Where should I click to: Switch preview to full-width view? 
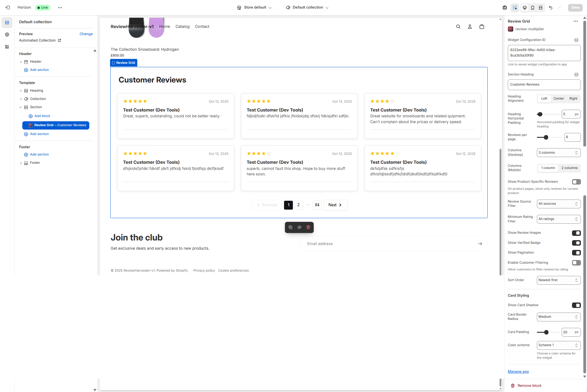[x=541, y=8]
